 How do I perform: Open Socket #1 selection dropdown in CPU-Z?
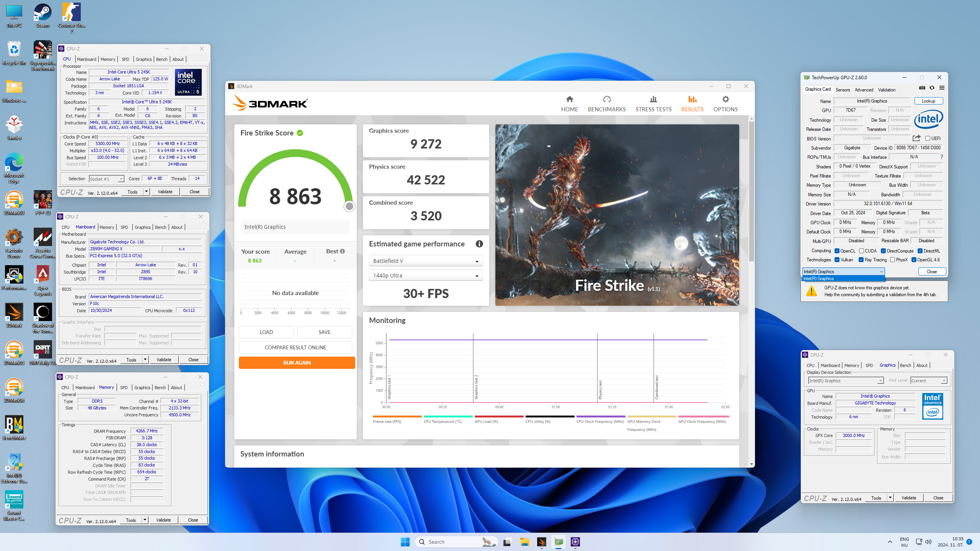(107, 179)
